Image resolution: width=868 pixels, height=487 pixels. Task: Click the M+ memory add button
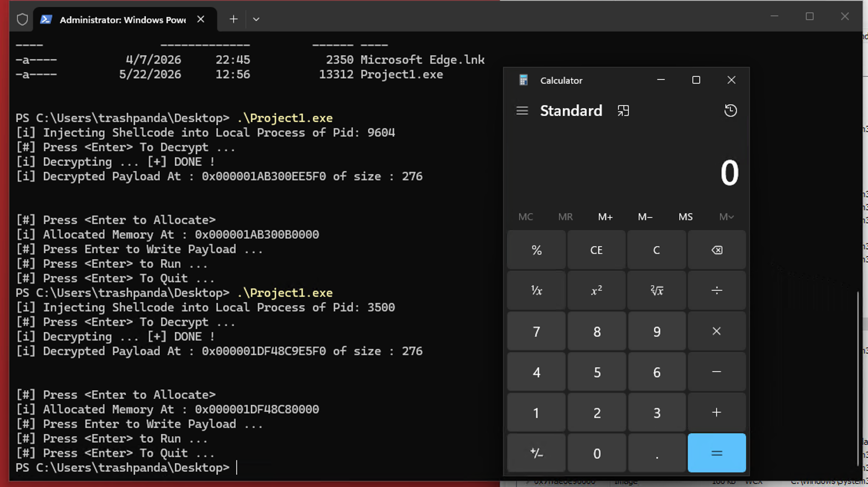point(605,217)
